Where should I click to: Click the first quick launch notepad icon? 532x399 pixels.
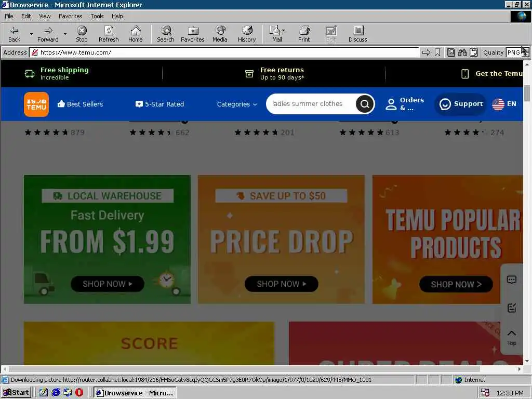44,393
